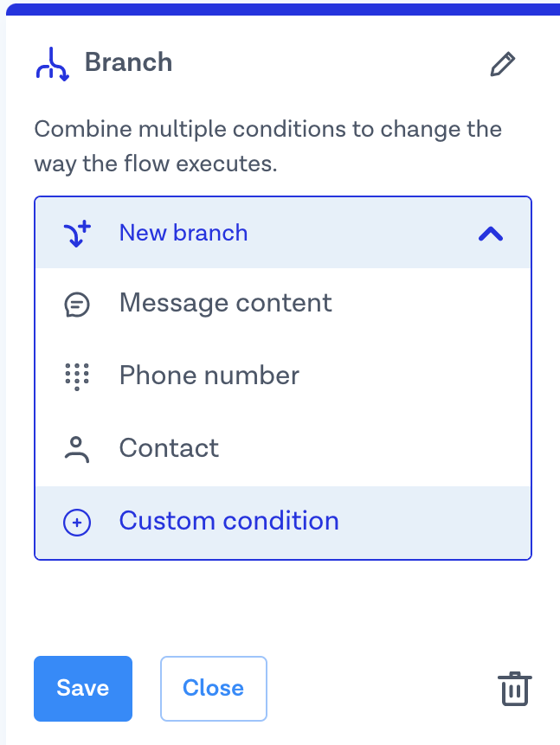560x745 pixels.
Task: Collapse the list with the up chevron
Action: (x=491, y=234)
